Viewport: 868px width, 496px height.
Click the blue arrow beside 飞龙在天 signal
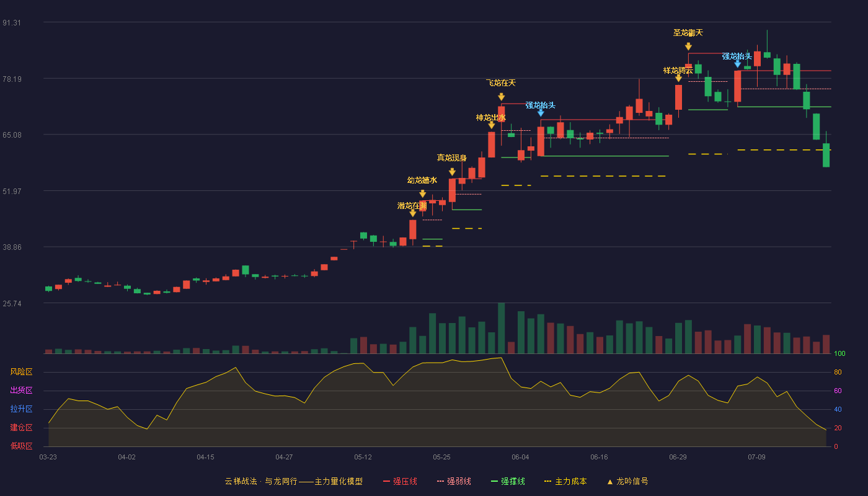point(541,113)
